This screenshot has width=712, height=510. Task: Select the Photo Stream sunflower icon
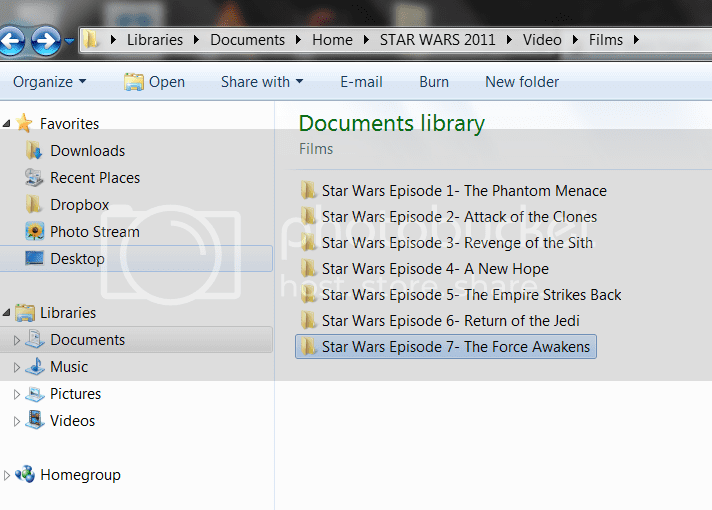point(35,232)
